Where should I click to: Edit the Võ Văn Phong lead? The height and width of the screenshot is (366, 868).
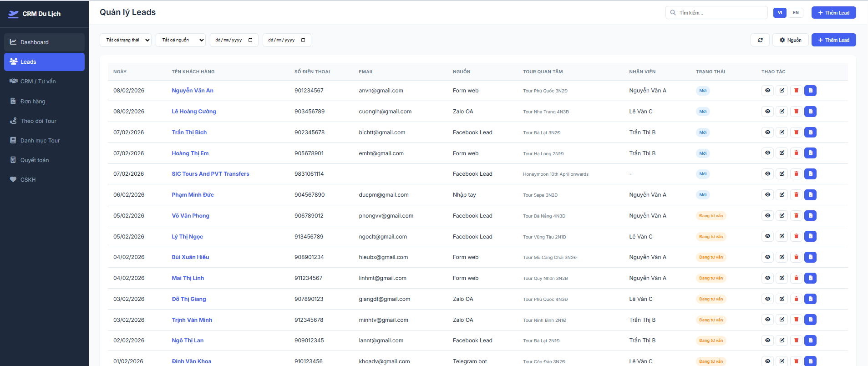coord(782,216)
